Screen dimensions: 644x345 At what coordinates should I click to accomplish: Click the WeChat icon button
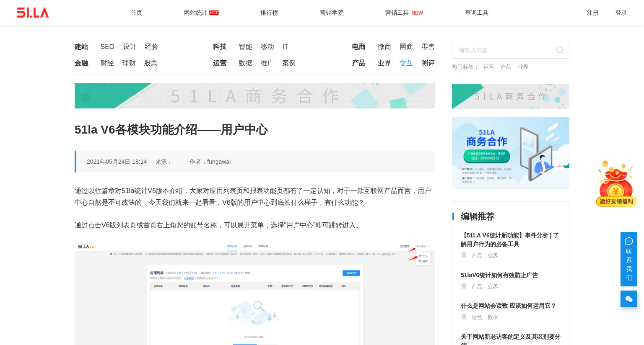point(628,299)
